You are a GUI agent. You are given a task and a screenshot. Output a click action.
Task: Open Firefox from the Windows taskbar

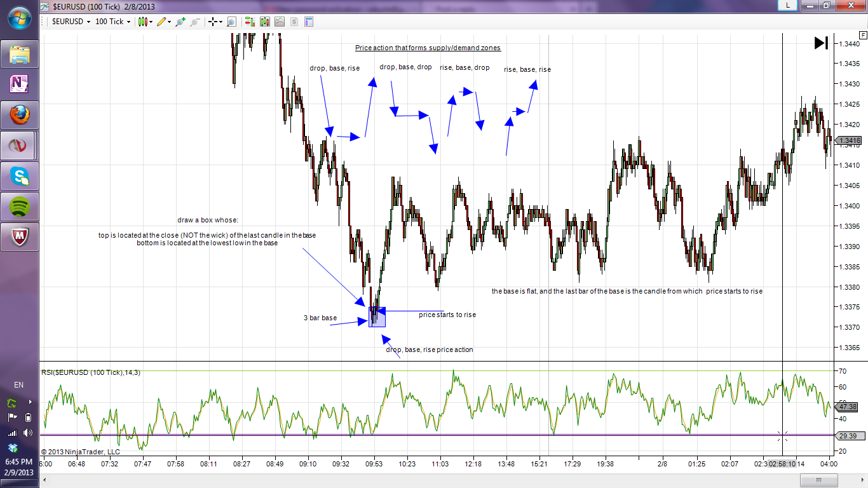coord(20,116)
